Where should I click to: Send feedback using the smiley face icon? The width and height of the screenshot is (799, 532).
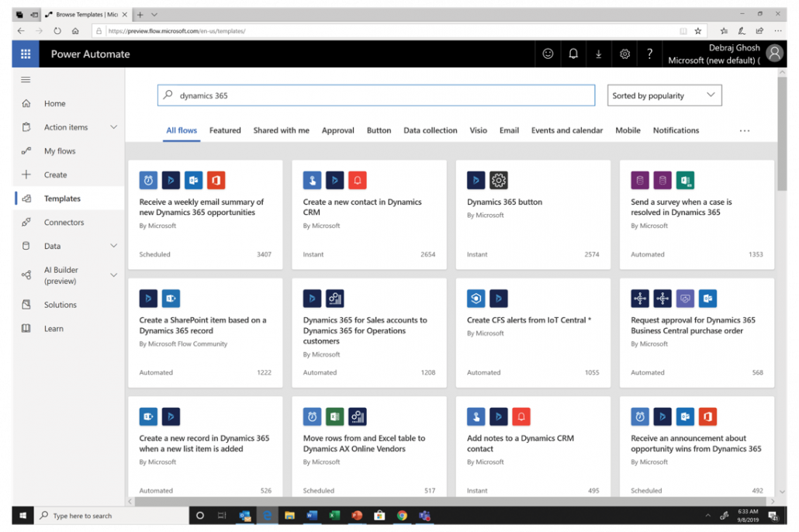pyautogui.click(x=548, y=54)
